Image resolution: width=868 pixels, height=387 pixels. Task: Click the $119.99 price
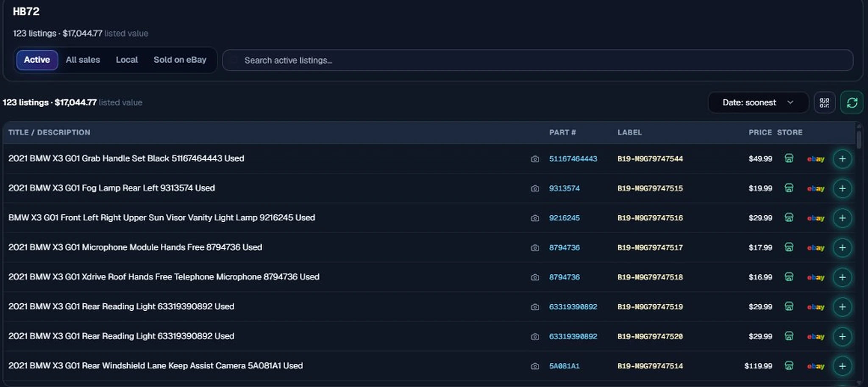(758, 366)
